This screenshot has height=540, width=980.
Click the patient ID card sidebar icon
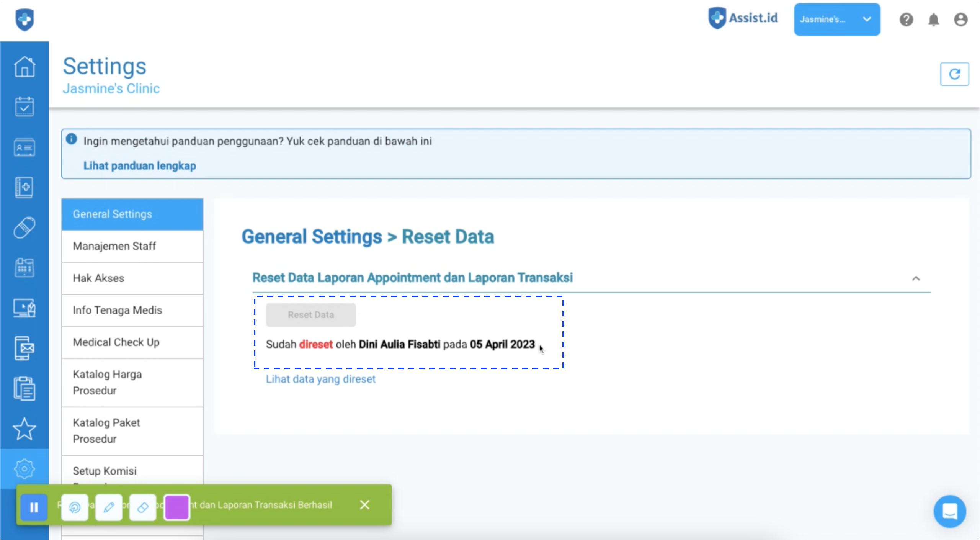pos(24,147)
